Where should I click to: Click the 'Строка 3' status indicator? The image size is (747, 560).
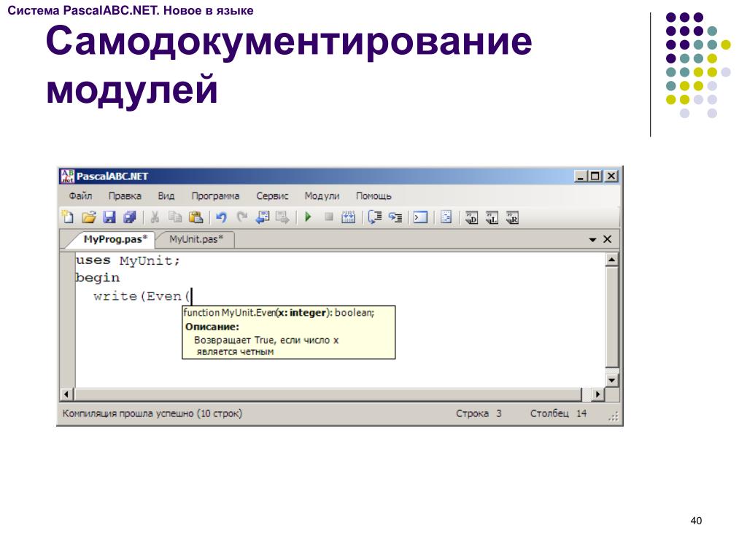point(479,413)
